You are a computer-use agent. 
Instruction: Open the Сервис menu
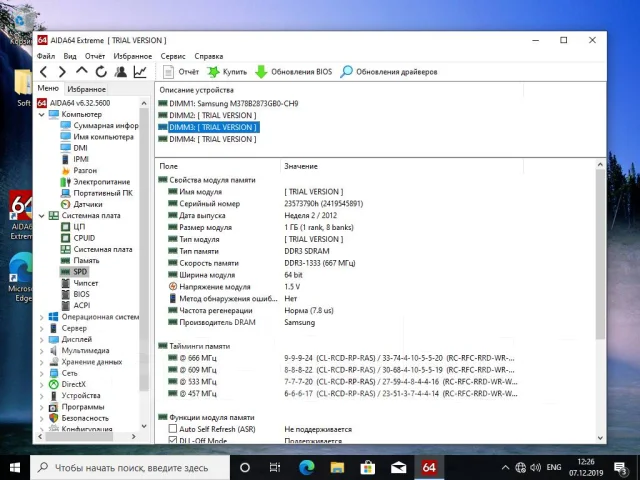173,56
